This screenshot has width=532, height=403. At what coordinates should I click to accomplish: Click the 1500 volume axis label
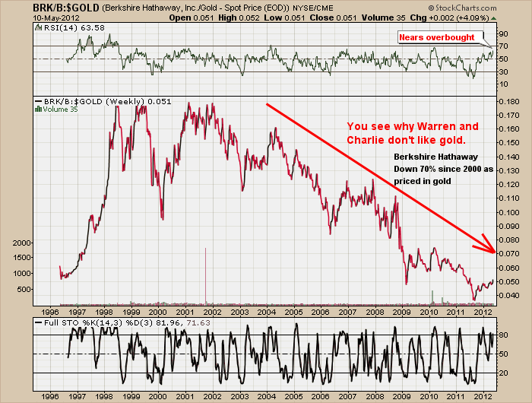click(x=21, y=257)
